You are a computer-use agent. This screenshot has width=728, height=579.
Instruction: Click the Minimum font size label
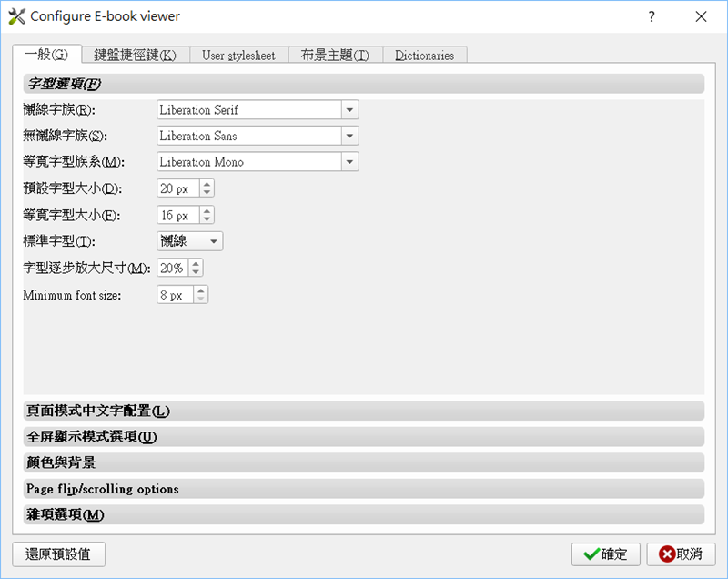click(x=72, y=295)
